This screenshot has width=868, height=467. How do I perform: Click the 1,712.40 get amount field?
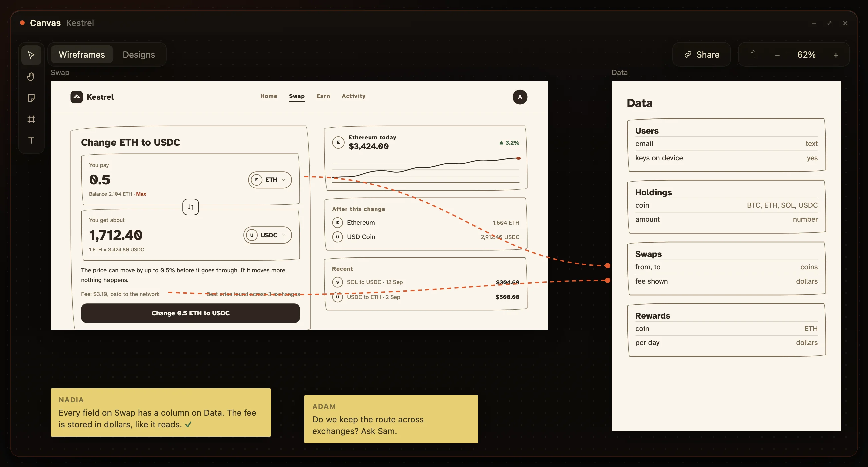(116, 235)
